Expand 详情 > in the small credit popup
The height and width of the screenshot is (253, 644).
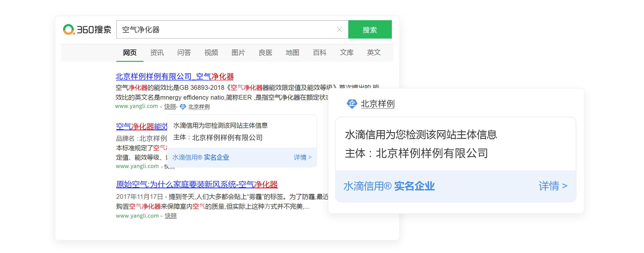[302, 157]
